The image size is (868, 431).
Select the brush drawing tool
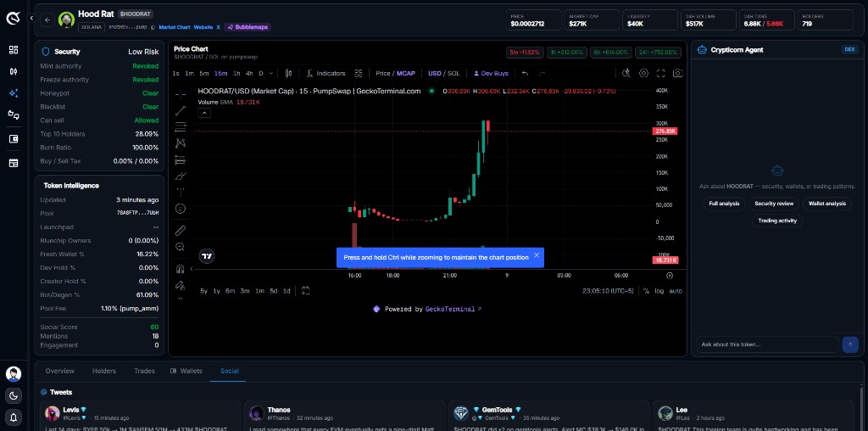181,176
